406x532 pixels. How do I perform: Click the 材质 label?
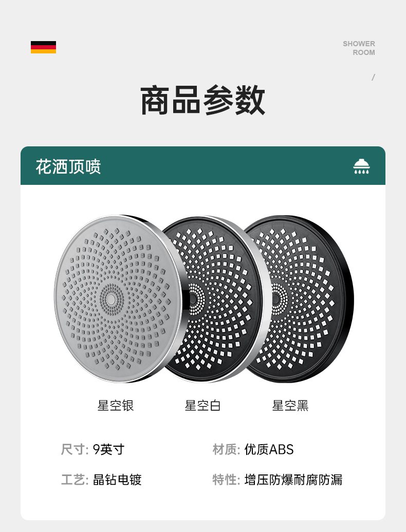click(x=226, y=449)
